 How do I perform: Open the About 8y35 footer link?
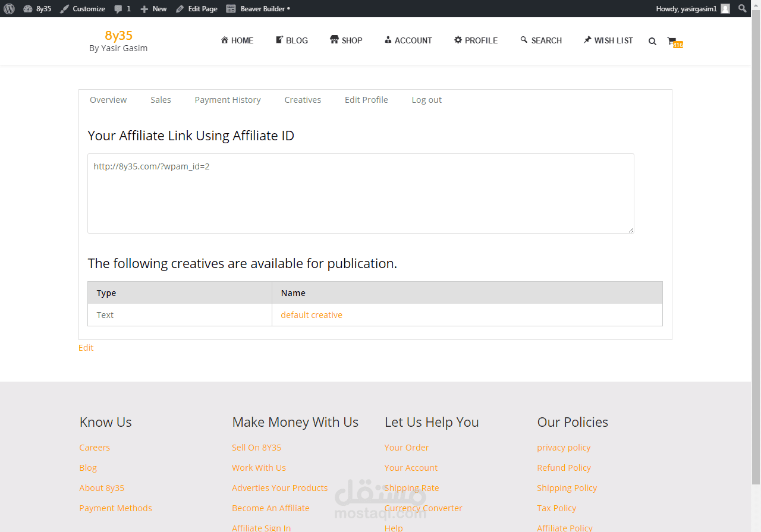(x=102, y=488)
